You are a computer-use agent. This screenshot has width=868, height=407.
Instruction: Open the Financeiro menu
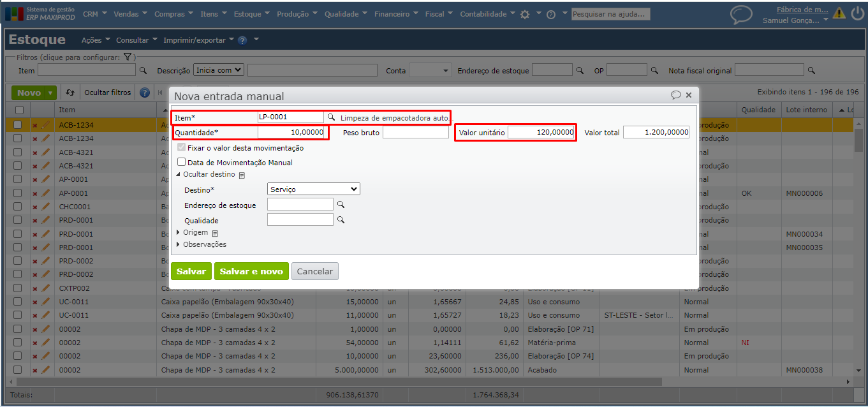(x=396, y=14)
